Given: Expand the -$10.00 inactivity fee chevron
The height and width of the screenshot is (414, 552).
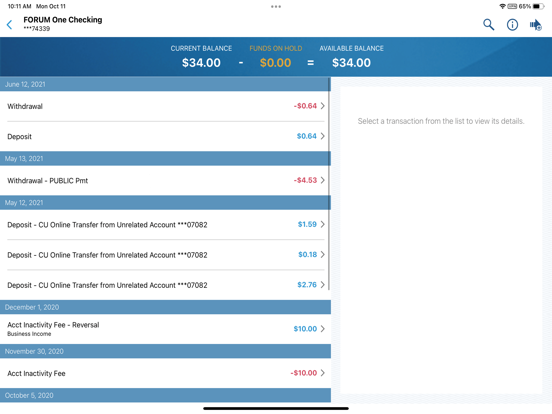Looking at the screenshot, I should (322, 373).
